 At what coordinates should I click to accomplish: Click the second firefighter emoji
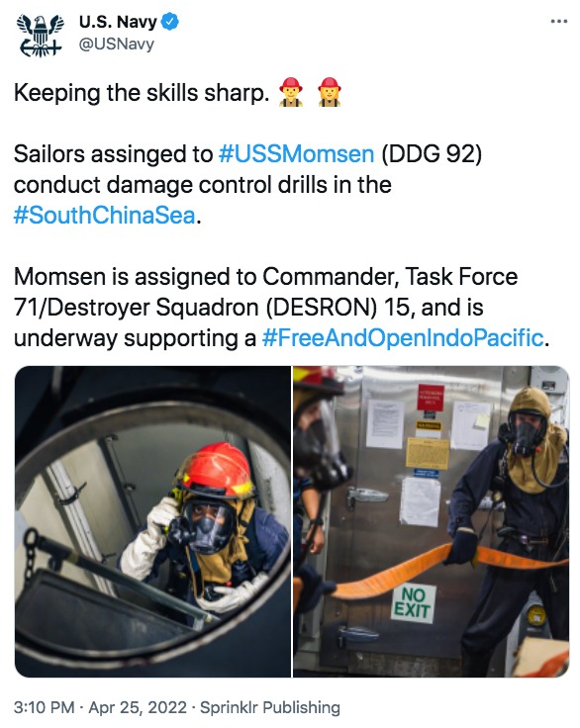(330, 92)
